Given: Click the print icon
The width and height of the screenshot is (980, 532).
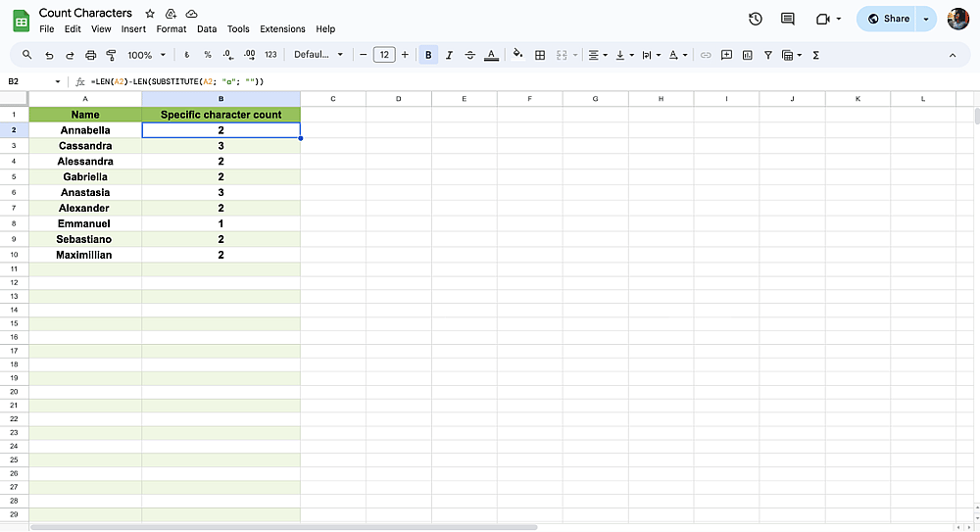Looking at the screenshot, I should (90, 55).
